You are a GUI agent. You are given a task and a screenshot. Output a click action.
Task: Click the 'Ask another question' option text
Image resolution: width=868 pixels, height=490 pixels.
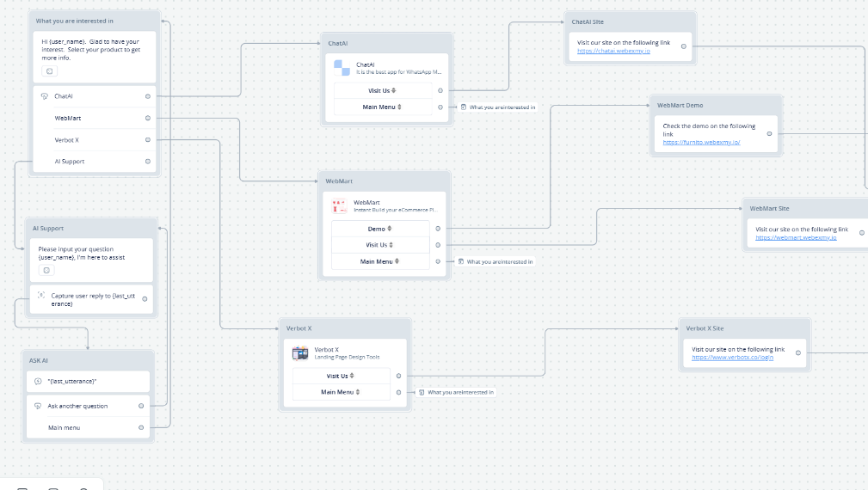[77, 406]
